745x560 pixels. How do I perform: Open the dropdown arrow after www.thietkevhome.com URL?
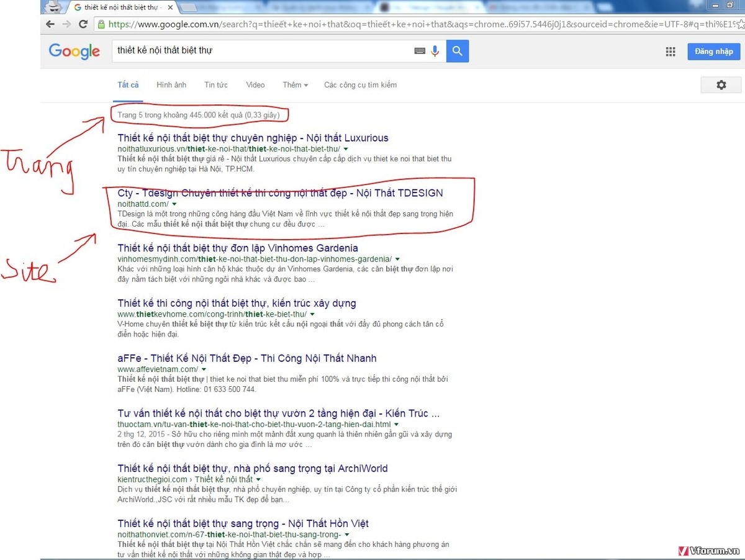pos(312,315)
